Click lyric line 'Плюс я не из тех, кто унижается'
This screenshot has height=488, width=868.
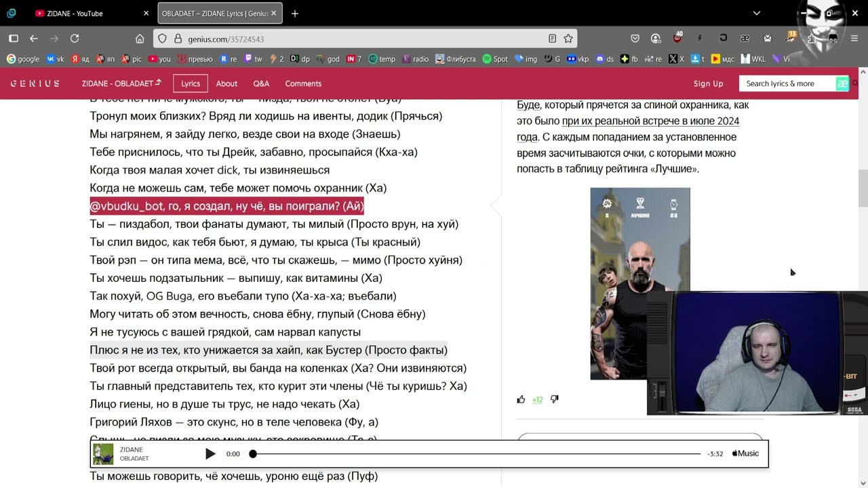(x=269, y=350)
